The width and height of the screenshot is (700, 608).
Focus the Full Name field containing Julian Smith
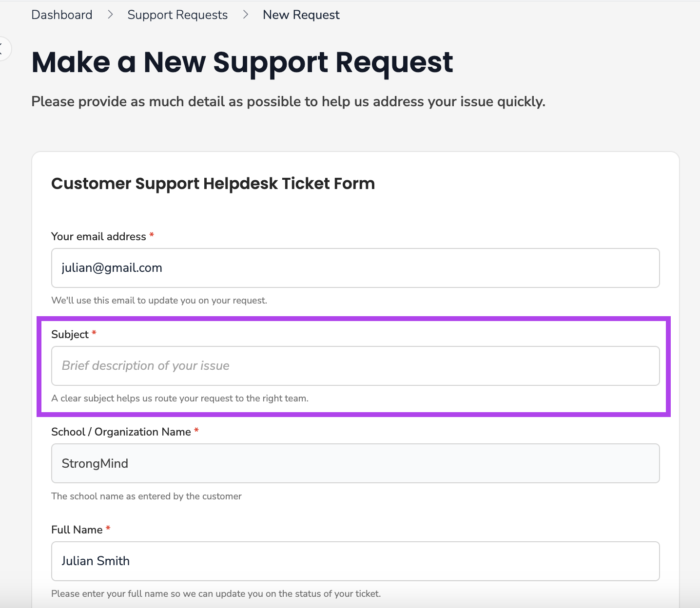pos(355,561)
